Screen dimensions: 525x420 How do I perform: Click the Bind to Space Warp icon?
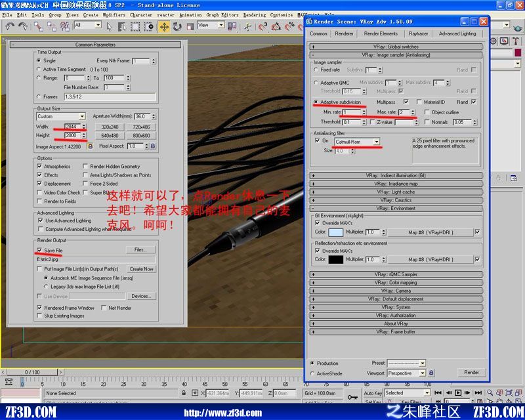64,26
